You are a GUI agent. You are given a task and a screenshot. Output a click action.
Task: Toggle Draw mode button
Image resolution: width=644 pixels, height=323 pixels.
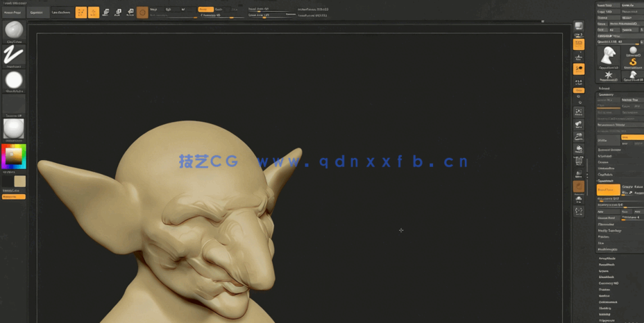click(x=94, y=12)
